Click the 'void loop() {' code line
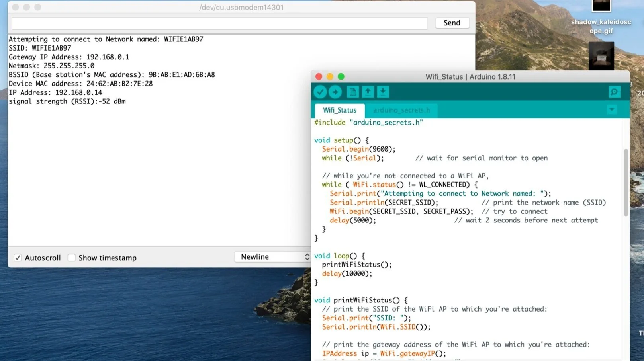Screen dimensions: 644x361 [x=339, y=256]
